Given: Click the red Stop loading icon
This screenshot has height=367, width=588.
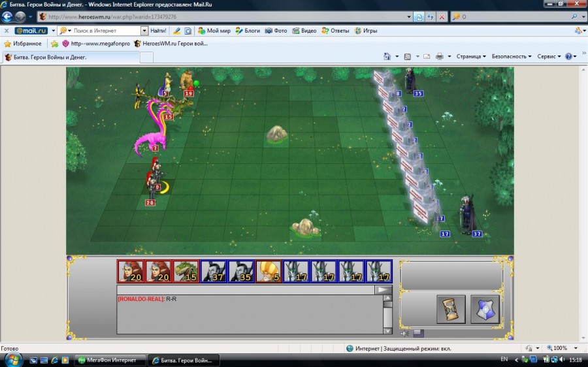Looking at the screenshot, I should click(x=442, y=17).
